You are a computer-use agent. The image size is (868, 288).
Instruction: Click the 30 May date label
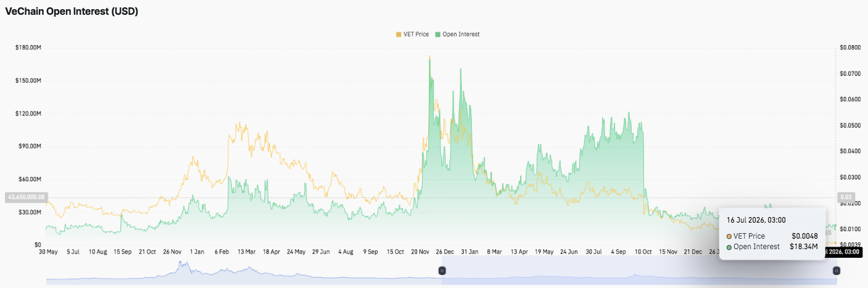[x=48, y=252]
